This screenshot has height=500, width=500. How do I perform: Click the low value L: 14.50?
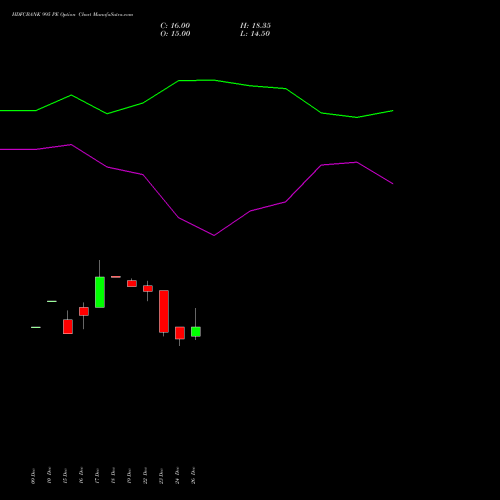pos(255,34)
